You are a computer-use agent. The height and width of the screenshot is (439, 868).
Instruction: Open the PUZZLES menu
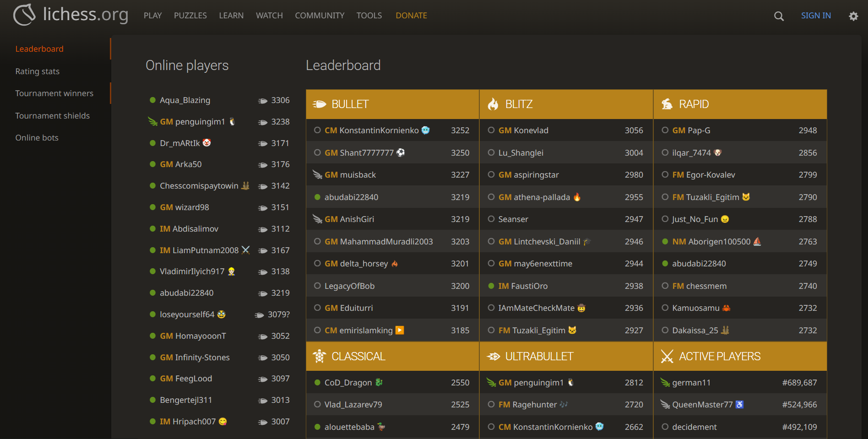pyautogui.click(x=190, y=16)
